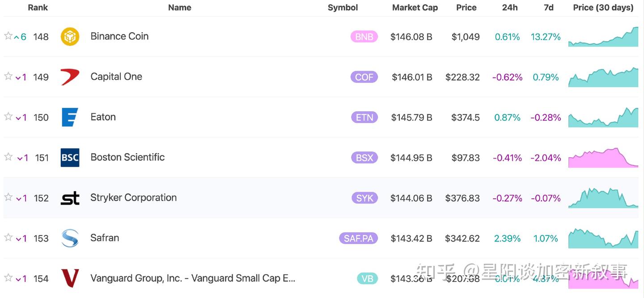Click the Binance Coin logo icon
This screenshot has width=644, height=298.
(x=70, y=37)
